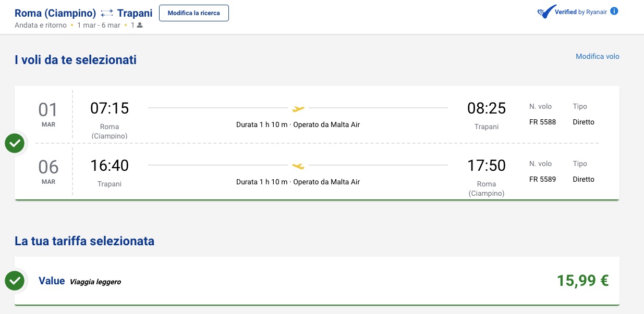Click the 06 MAR return date block

coord(48,172)
